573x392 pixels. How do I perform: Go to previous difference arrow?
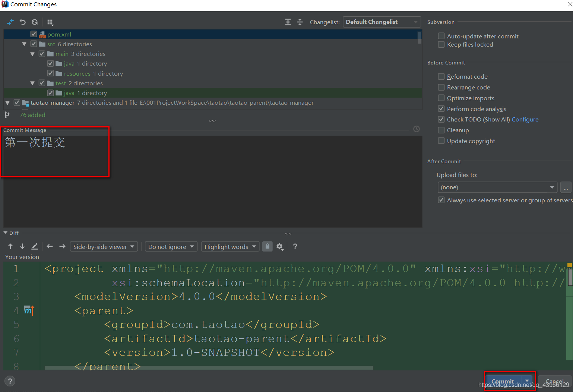tap(10, 246)
